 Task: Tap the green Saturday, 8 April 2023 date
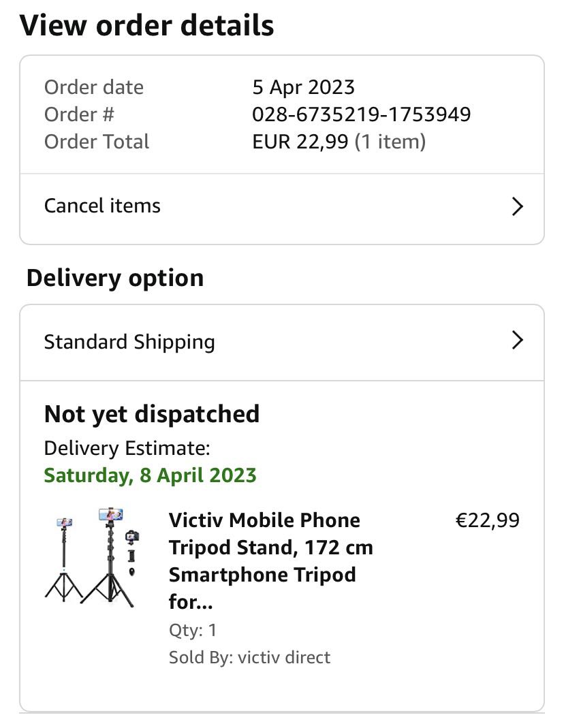(x=150, y=475)
